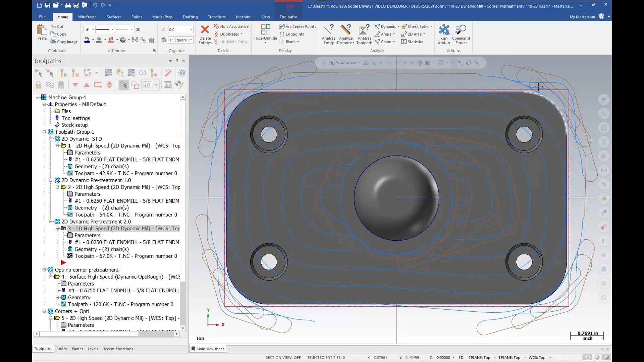Image resolution: width=644 pixels, height=362 pixels.
Task: Click the 'Solids' tab in bottom panel
Action: tap(62, 349)
